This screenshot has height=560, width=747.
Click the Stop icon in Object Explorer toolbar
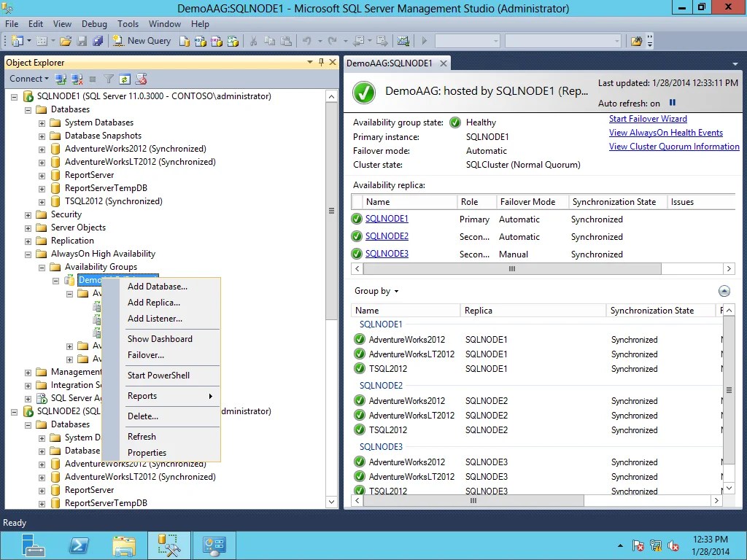coord(93,79)
